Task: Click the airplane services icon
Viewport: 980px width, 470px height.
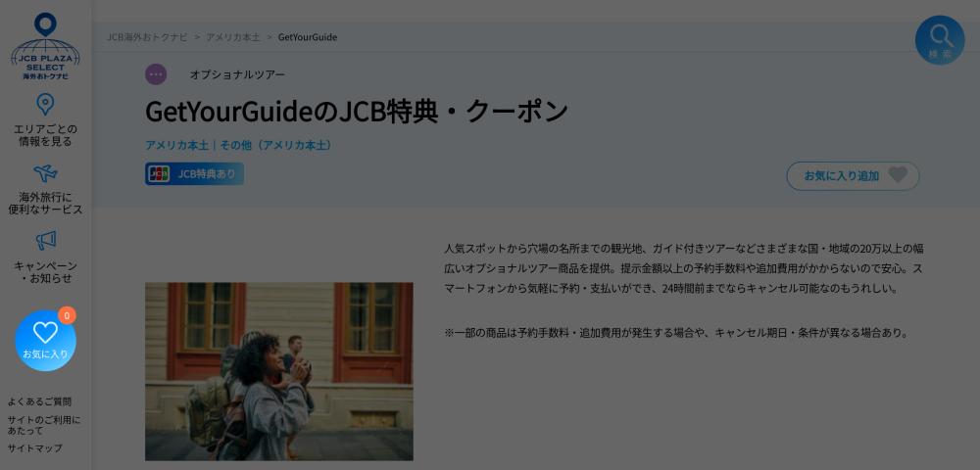Action: [x=46, y=172]
